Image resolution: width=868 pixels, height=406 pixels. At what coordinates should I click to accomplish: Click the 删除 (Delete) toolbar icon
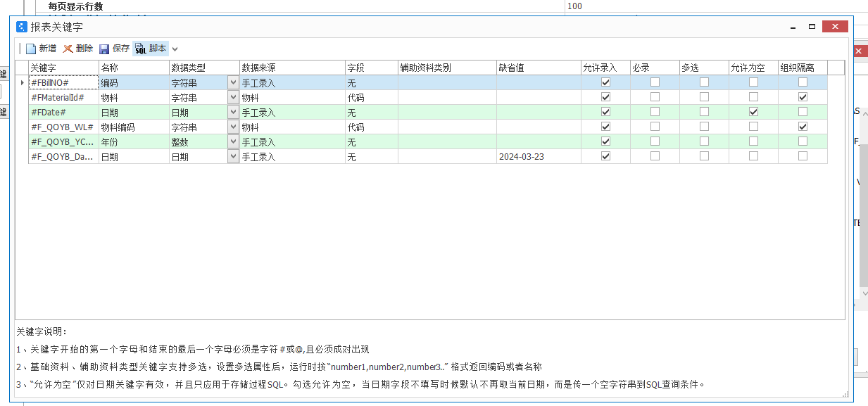tap(68, 49)
